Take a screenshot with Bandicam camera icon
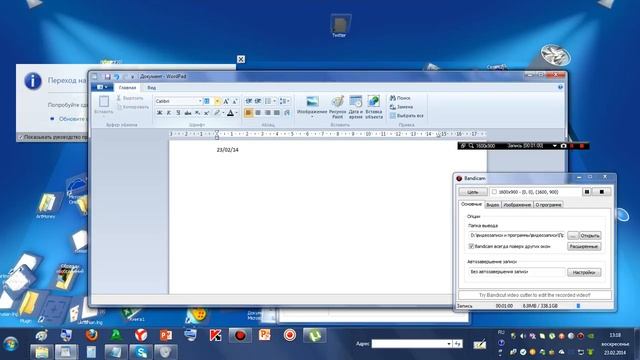640x360 pixels. pyautogui.click(x=563, y=146)
